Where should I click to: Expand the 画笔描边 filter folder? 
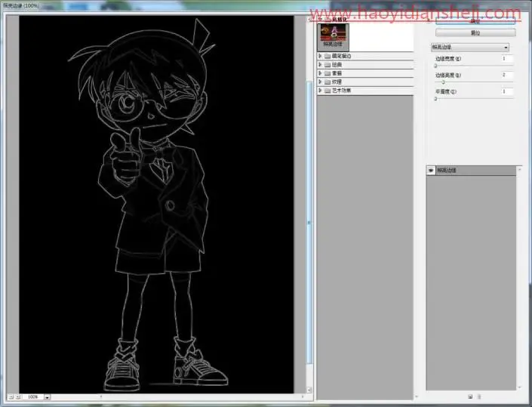pos(320,56)
